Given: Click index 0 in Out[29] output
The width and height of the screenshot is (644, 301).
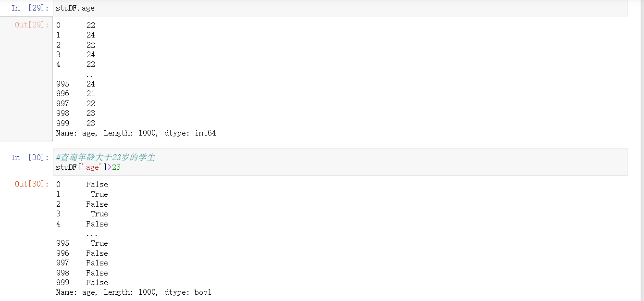Looking at the screenshot, I should coord(59,25).
